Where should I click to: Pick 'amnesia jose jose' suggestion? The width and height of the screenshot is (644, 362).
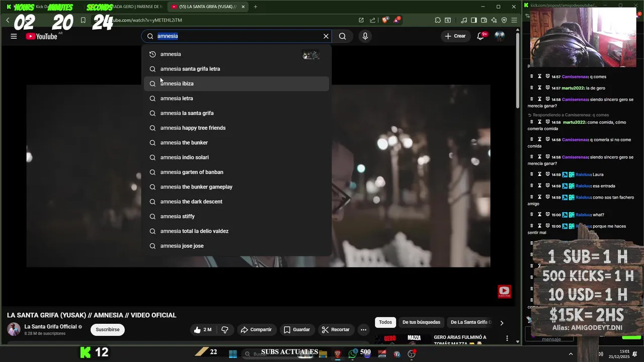[236, 246]
